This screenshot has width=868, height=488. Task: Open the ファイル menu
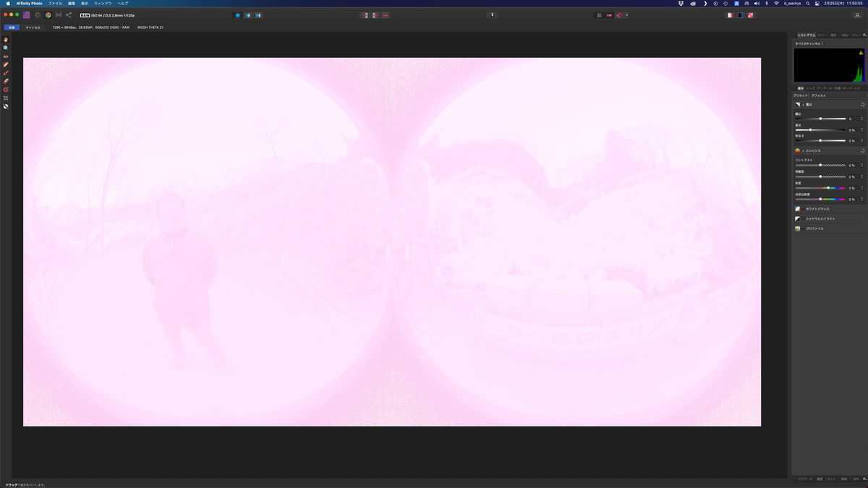coord(54,4)
